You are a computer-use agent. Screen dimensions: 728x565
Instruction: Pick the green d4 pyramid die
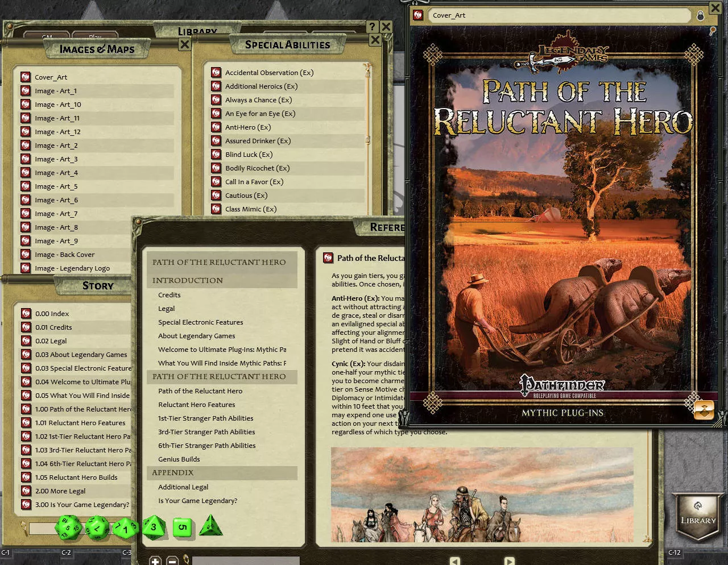(211, 526)
